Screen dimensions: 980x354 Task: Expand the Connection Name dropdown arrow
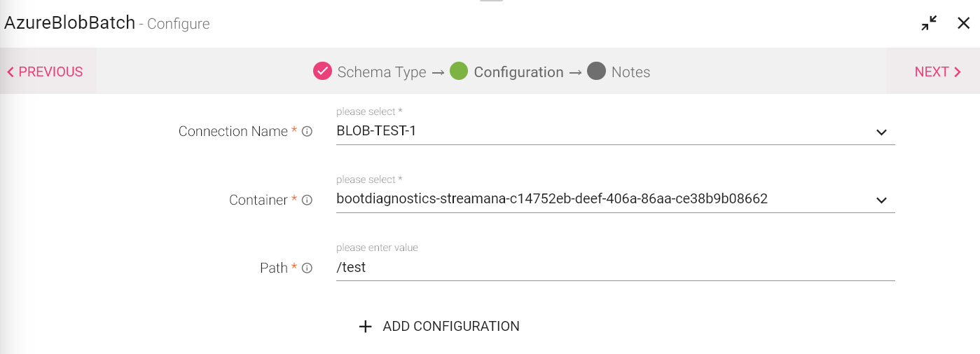point(881,132)
